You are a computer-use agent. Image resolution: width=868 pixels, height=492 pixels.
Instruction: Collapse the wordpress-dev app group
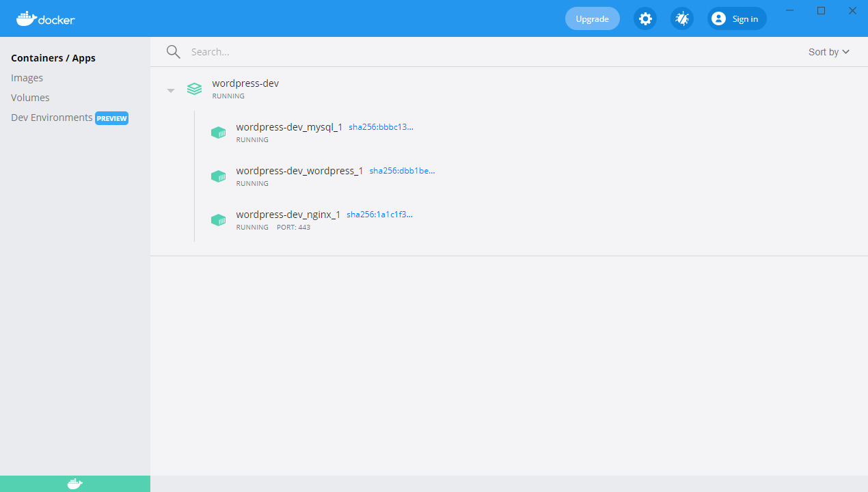pos(171,90)
